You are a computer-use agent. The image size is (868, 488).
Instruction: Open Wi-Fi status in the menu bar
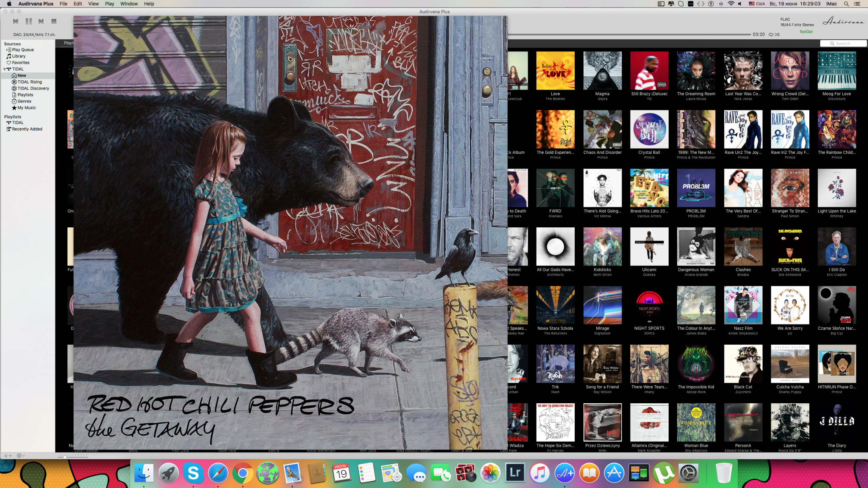(731, 4)
